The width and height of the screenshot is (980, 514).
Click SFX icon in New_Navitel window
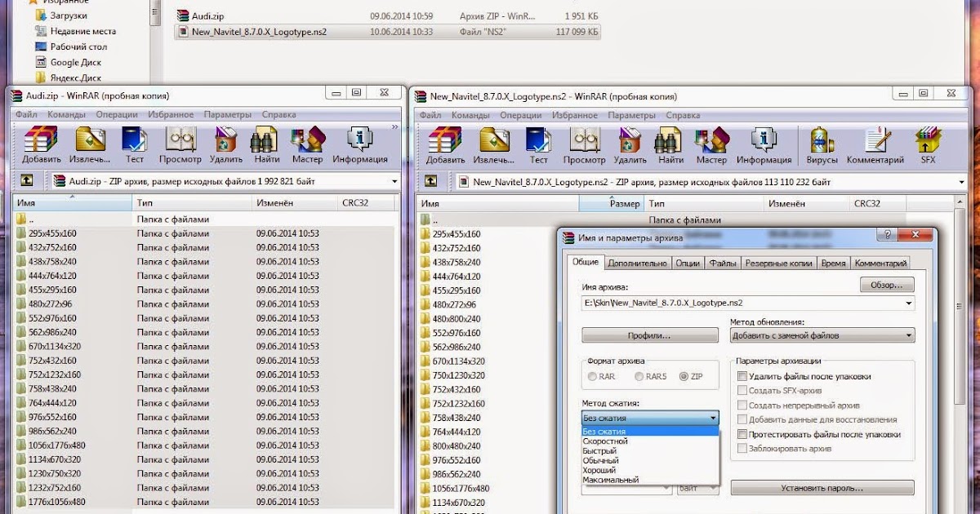928,140
